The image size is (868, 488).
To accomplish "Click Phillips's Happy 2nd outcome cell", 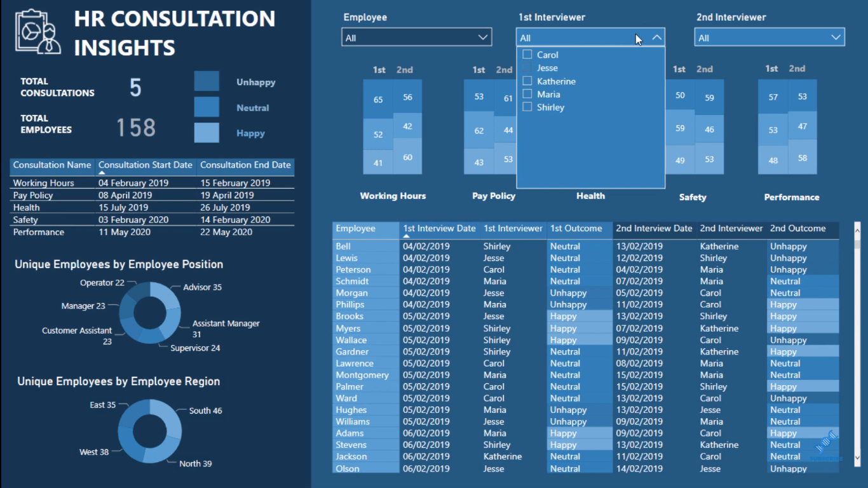I will click(x=803, y=304).
